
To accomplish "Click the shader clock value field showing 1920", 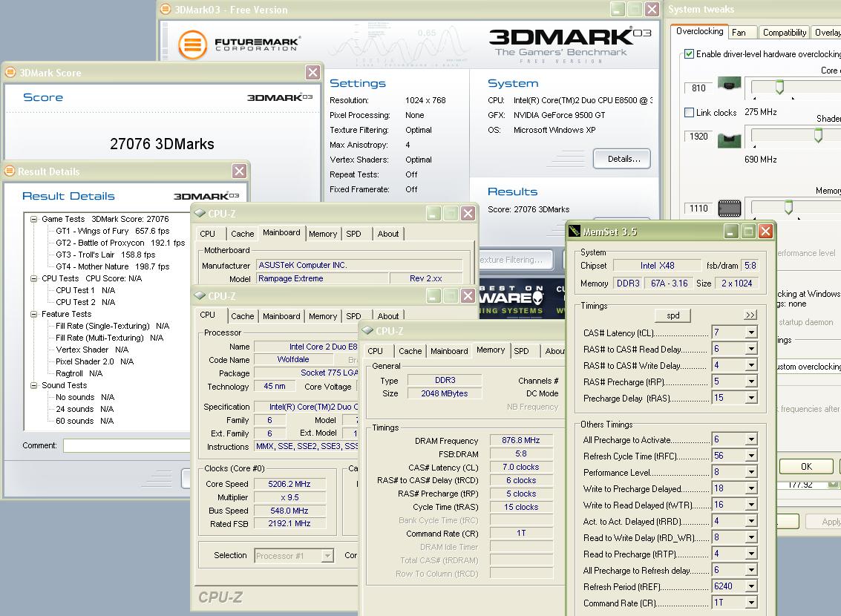I will pos(699,136).
